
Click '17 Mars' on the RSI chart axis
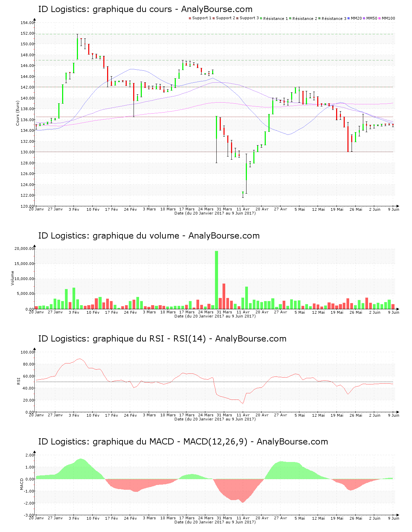tap(187, 415)
